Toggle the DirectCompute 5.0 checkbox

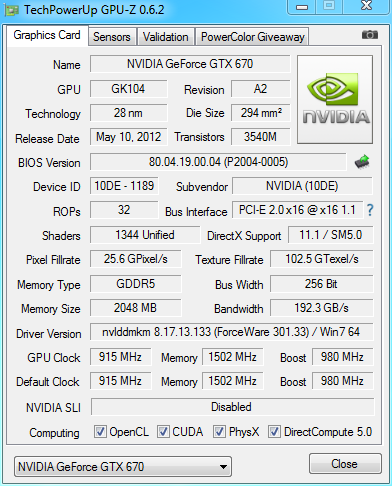[274, 432]
